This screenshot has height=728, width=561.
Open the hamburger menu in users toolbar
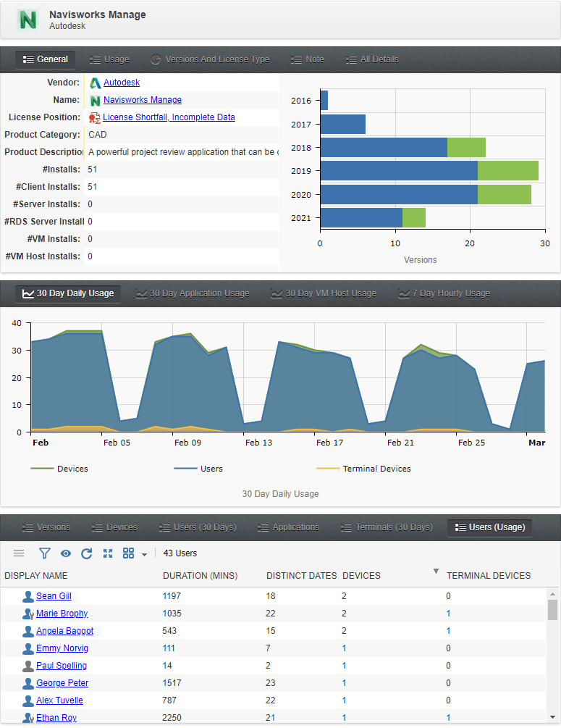[19, 553]
